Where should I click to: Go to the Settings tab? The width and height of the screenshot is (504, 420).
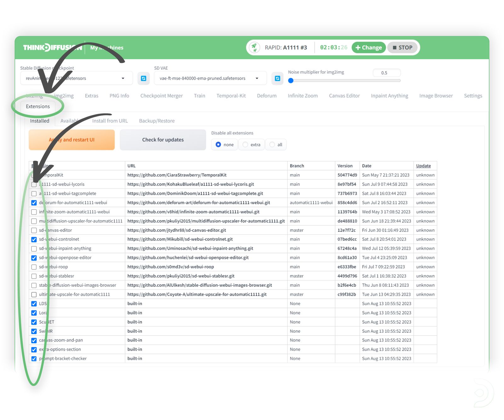[x=473, y=96]
